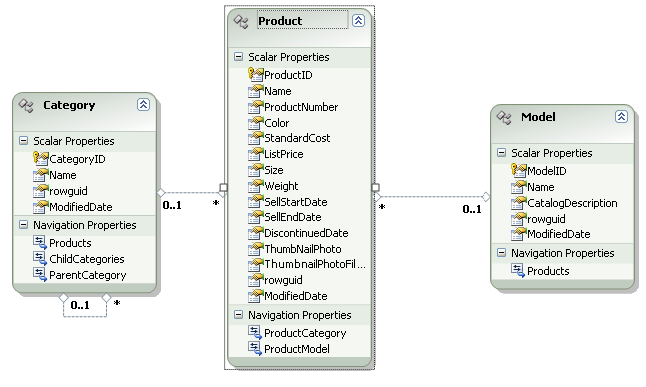Collapse the Category entity with chevron button
This screenshot has height=387, width=646.
point(143,105)
